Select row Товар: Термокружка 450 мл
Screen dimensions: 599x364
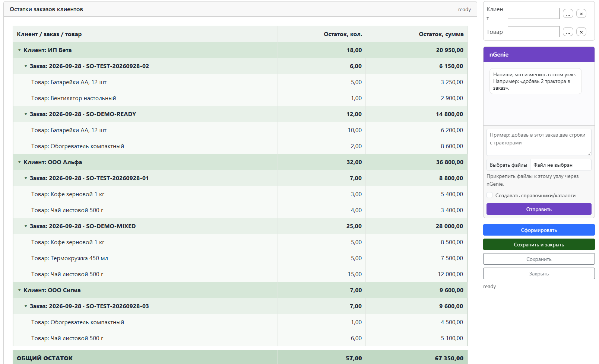click(240, 258)
